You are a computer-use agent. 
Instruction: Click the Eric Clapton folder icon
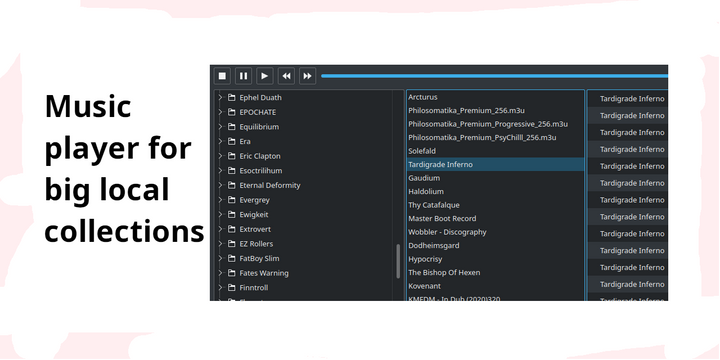(x=231, y=156)
